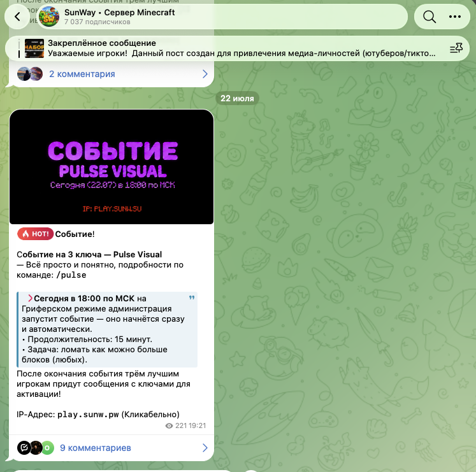
Task: Click the red arrow emoji before Сегодня
Action: 30,298
